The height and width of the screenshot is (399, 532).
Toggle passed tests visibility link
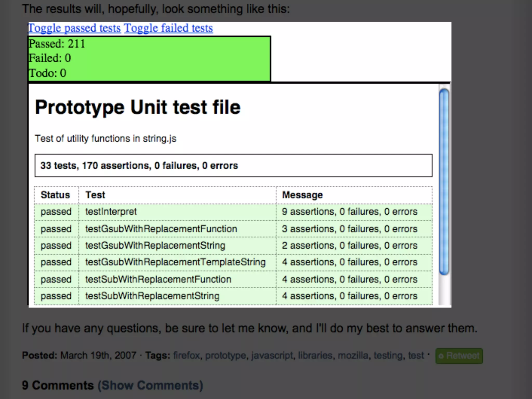click(x=74, y=28)
